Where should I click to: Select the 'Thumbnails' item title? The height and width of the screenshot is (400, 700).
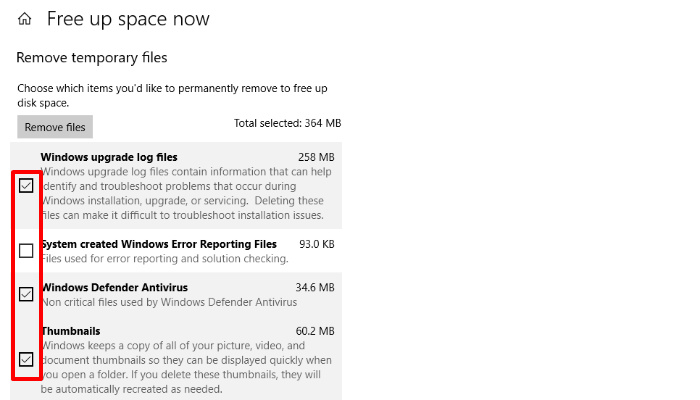pyautogui.click(x=71, y=331)
